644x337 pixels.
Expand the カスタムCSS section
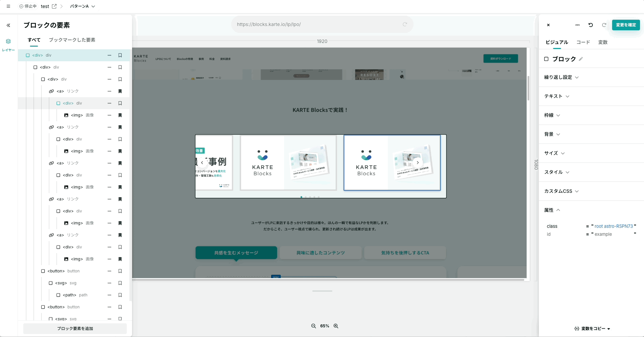point(562,191)
